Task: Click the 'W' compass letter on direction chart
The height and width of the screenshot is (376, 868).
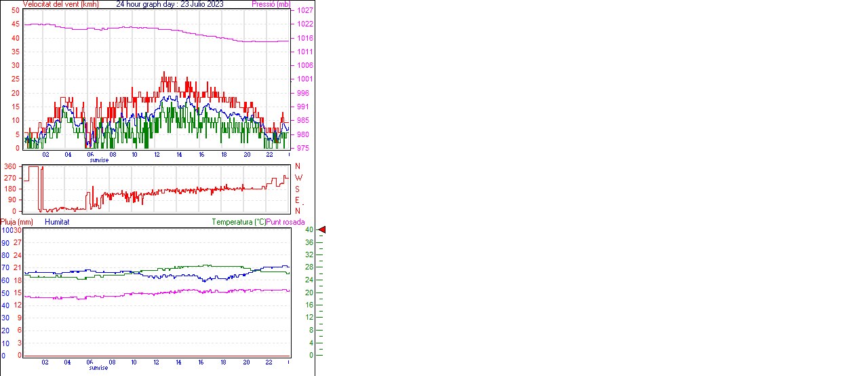Action: (298, 178)
